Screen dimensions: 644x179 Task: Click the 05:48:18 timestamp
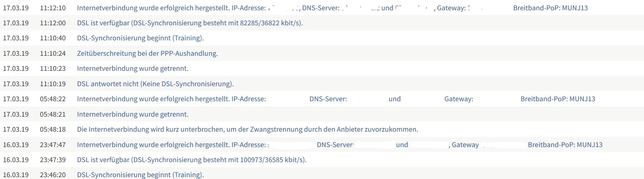(x=53, y=129)
